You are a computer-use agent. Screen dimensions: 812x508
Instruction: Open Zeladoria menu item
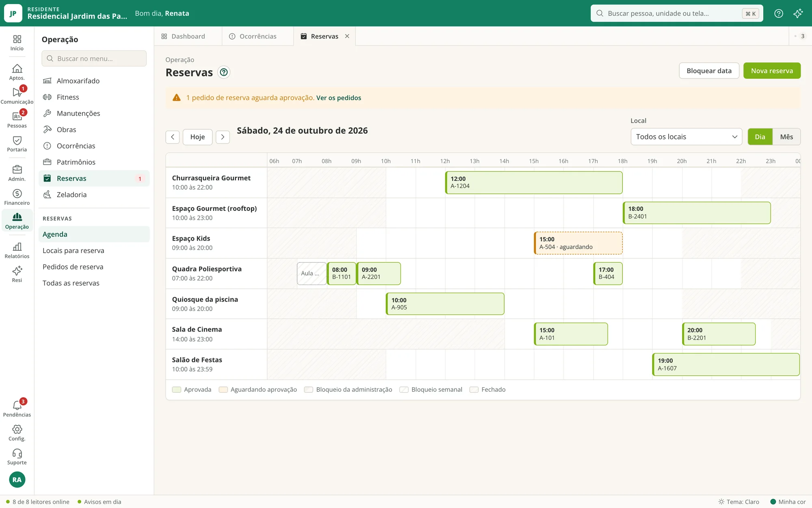pyautogui.click(x=94, y=195)
